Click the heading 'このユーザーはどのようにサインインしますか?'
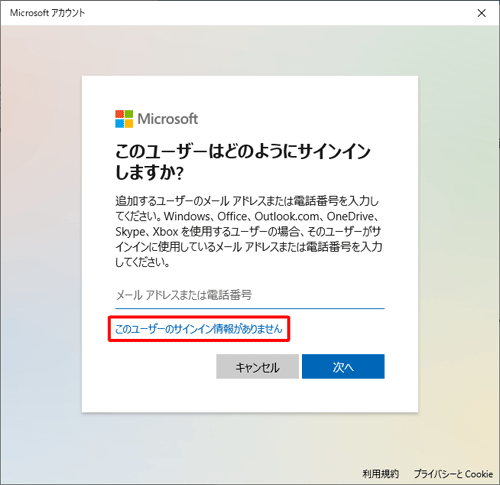 click(x=243, y=162)
